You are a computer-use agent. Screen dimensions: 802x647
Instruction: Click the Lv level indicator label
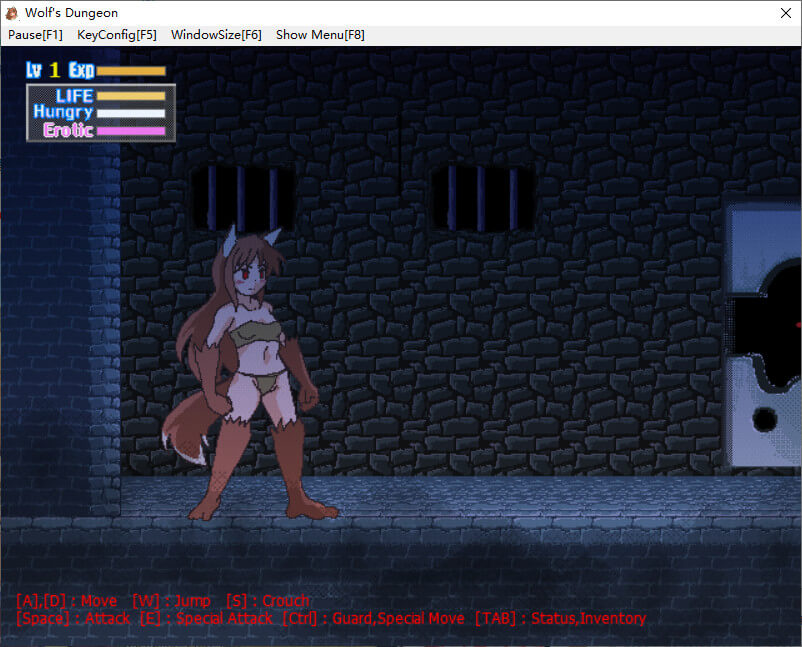pos(35,71)
